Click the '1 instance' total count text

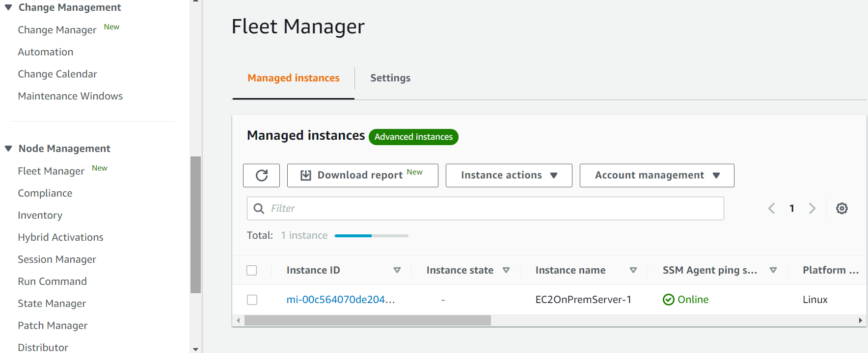[x=304, y=235]
